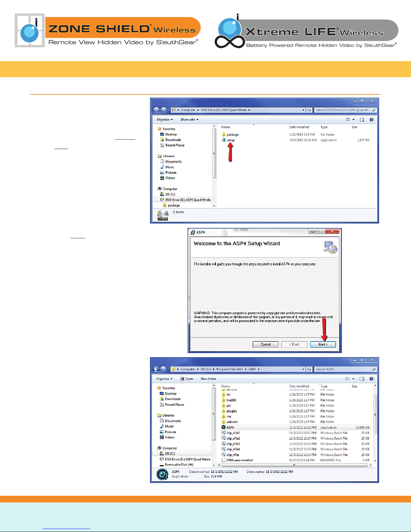Click Back arrow in the ASP4 folder window
This screenshot has height=532, width=411.
[156, 369]
